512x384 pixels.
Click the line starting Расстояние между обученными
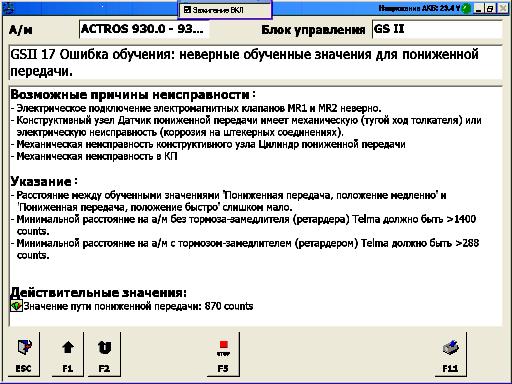[x=229, y=201]
